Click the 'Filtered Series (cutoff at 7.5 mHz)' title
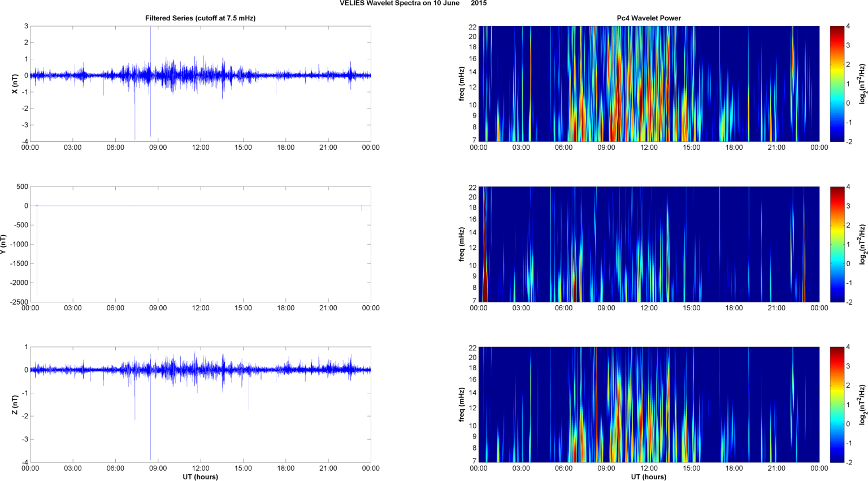The height and width of the screenshot is (481, 868). click(x=200, y=18)
